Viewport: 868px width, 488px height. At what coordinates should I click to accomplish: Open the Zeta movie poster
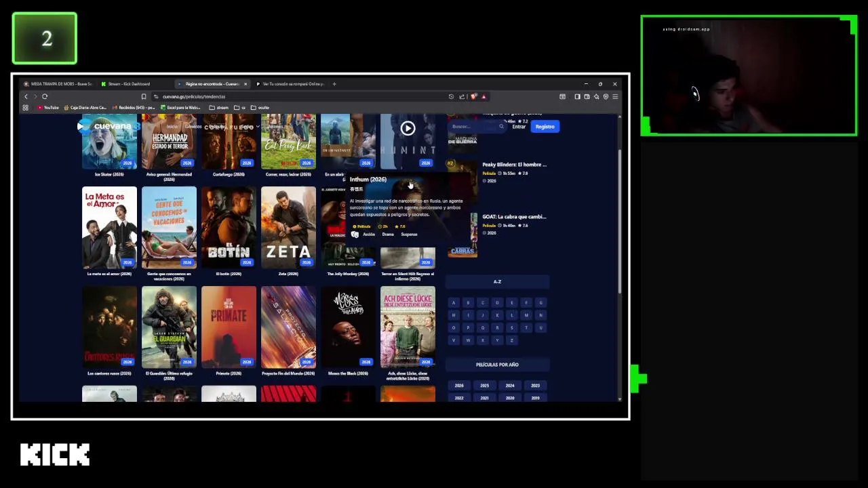point(288,228)
